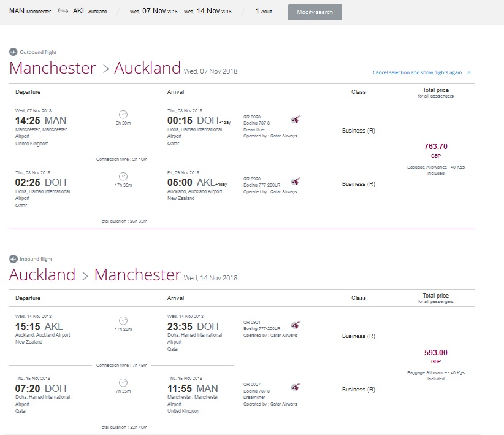The width and height of the screenshot is (504, 435).
Task: Click the inbound flight plane icon
Action: [13, 259]
